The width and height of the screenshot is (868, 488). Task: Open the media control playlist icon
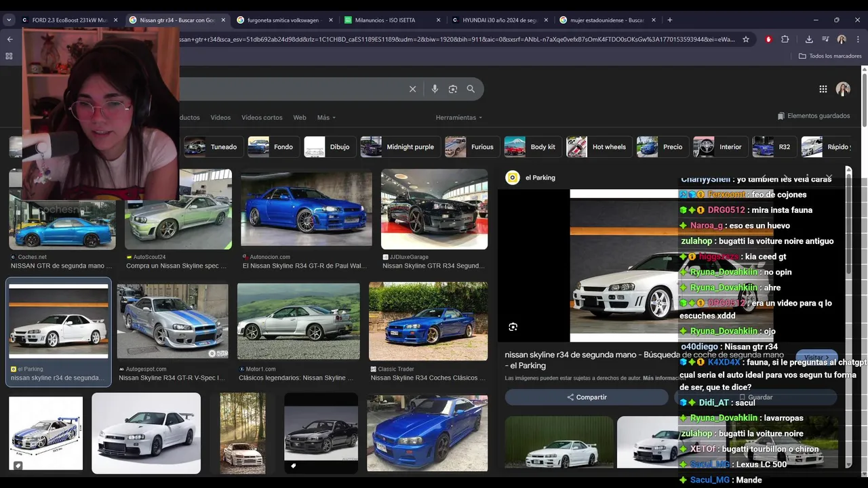tap(825, 39)
